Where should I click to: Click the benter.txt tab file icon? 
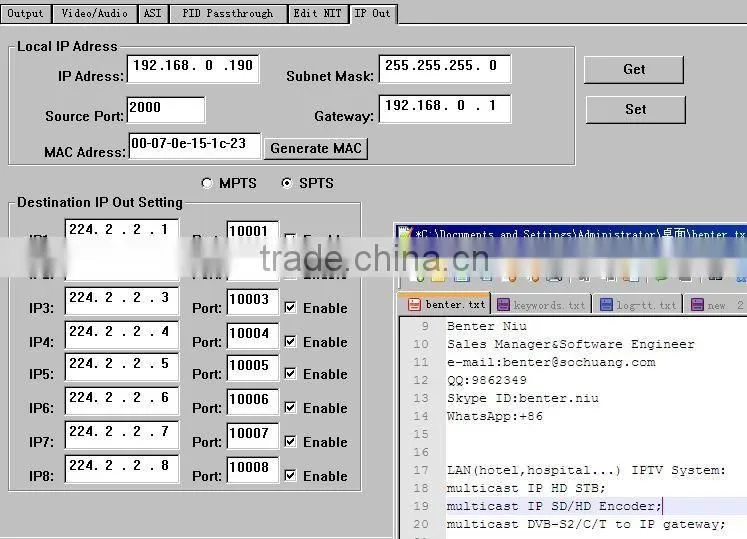[414, 305]
